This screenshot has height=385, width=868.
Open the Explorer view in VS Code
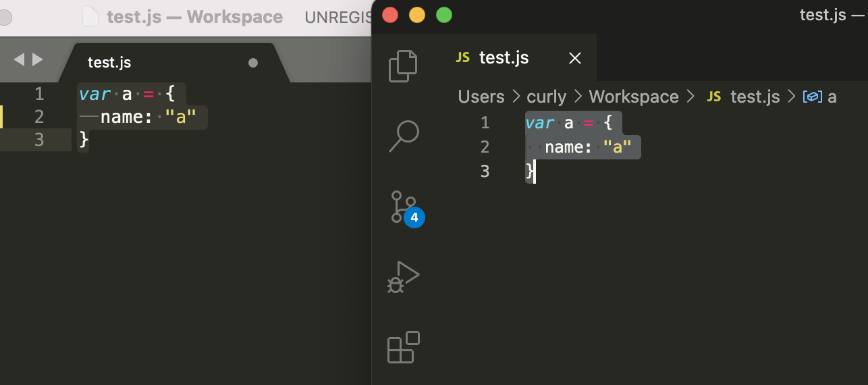(x=403, y=66)
